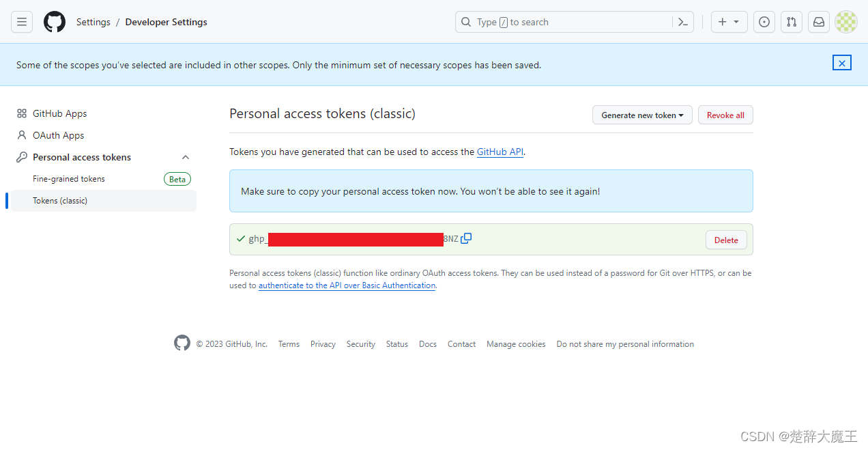This screenshot has width=868, height=450.
Task: Click Developer Settings in breadcrumb
Action: click(167, 22)
